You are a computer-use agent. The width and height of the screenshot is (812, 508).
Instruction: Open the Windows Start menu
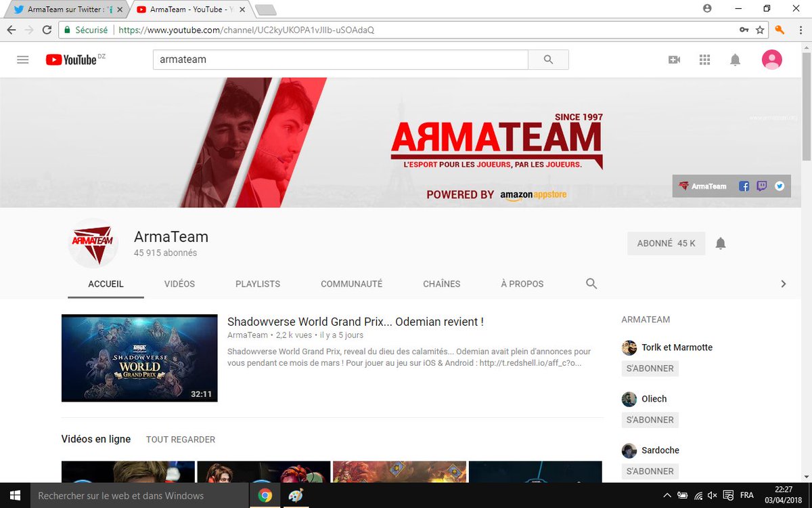[x=15, y=495]
